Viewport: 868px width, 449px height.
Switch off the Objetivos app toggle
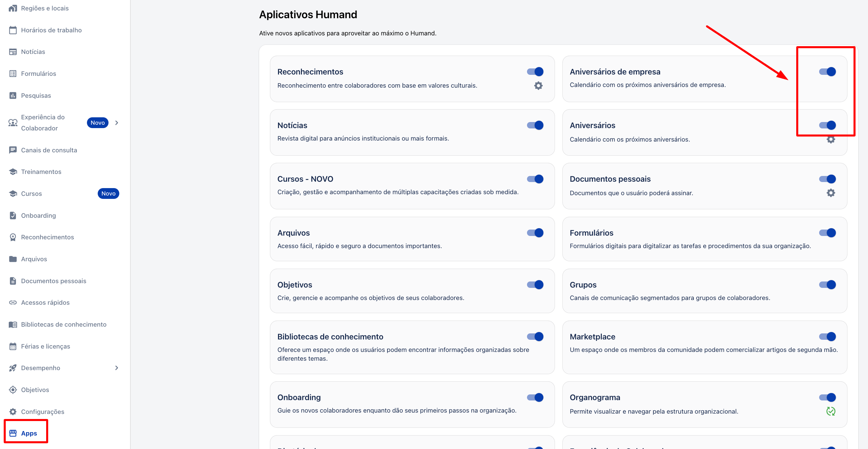tap(535, 285)
